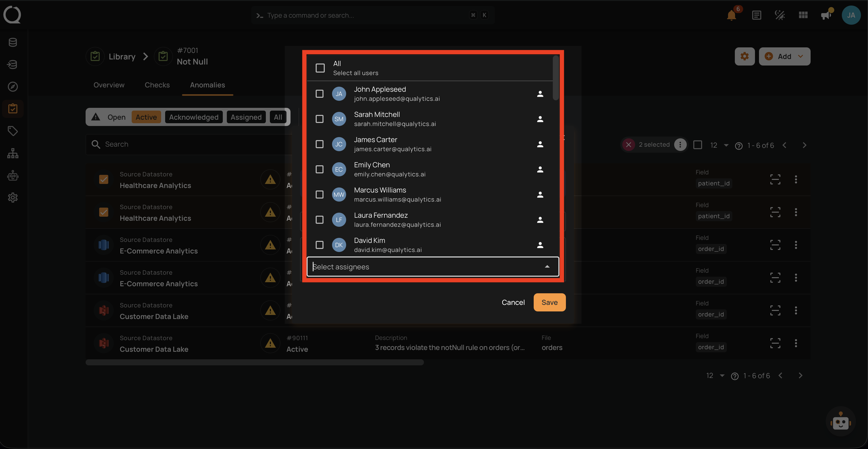Go to next page with top chevron
Screen dimensions: 868x449
click(804, 145)
